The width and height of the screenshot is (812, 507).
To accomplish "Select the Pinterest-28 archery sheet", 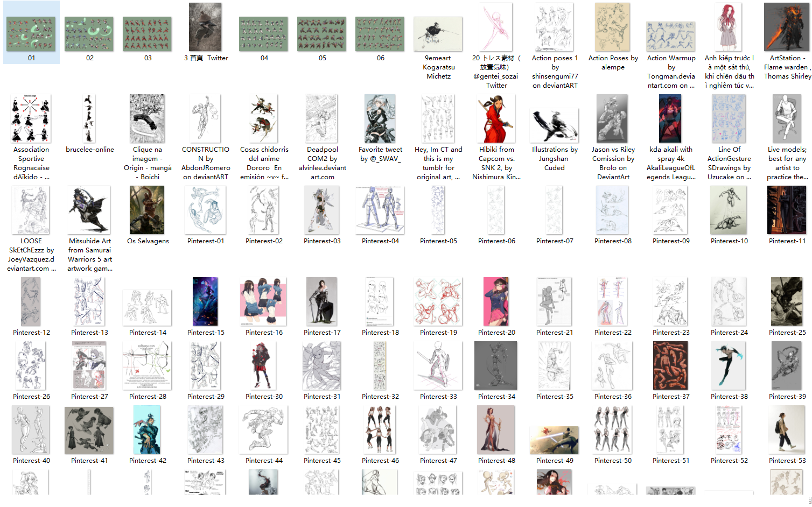I will 148,365.
